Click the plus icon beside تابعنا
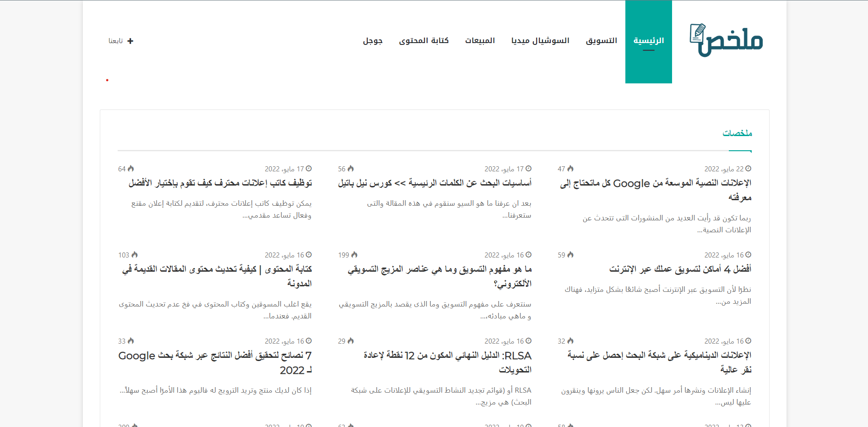This screenshot has width=868, height=427. [x=130, y=41]
